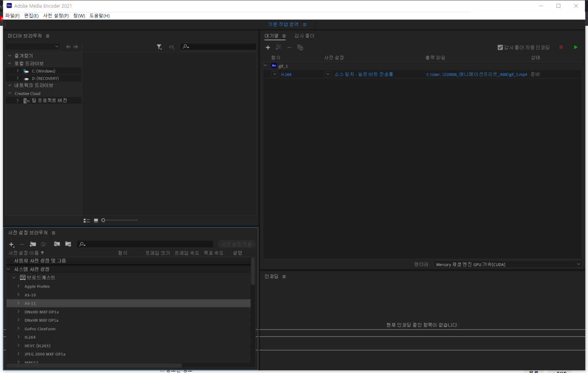Open the 대기열 panel menu icon
Viewport: 588px width, 373px height.
coord(284,36)
